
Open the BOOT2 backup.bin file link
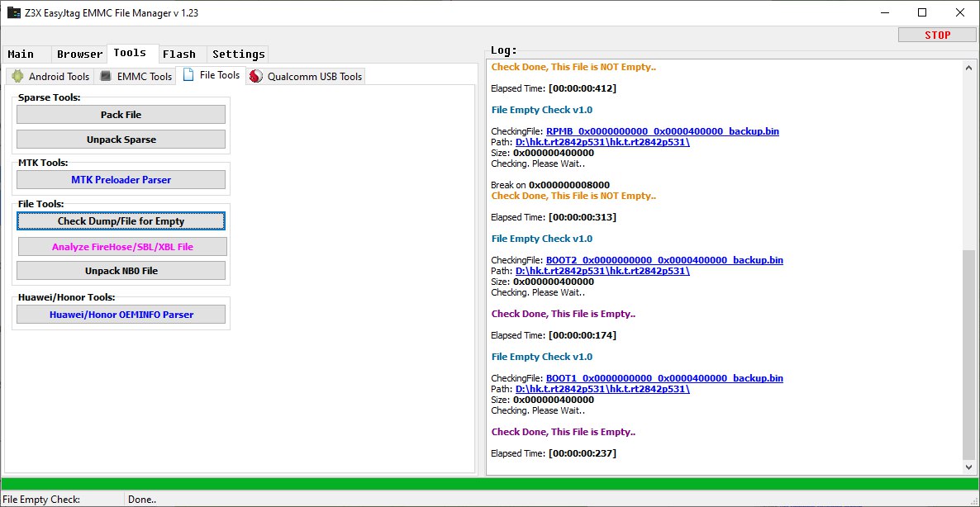pos(664,260)
